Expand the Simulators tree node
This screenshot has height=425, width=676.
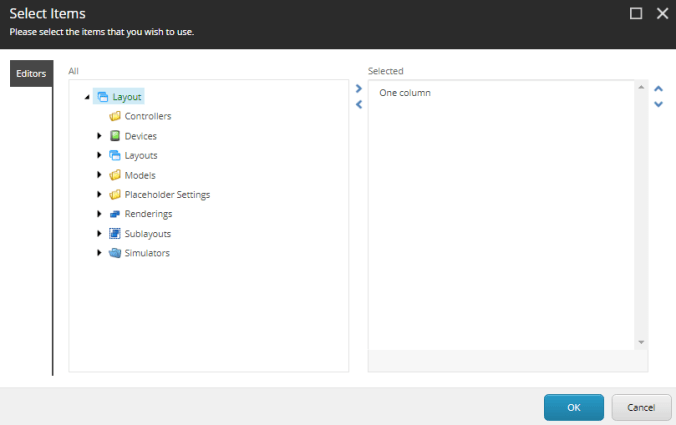pyautogui.click(x=99, y=253)
